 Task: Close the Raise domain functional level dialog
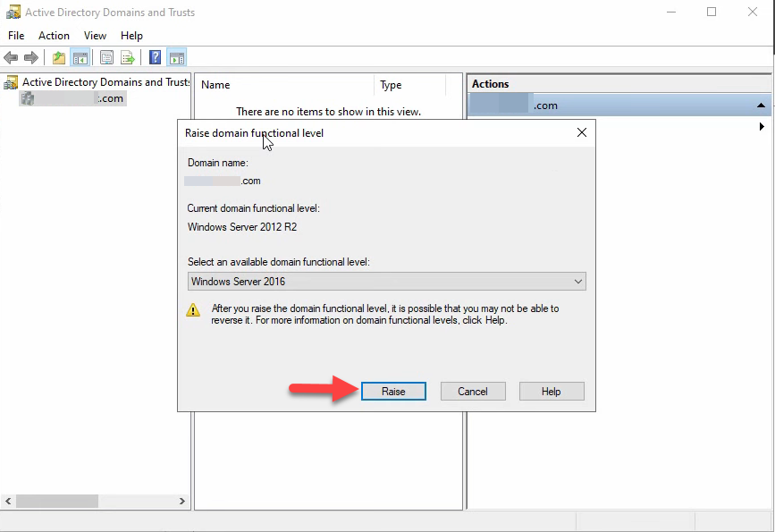582,132
